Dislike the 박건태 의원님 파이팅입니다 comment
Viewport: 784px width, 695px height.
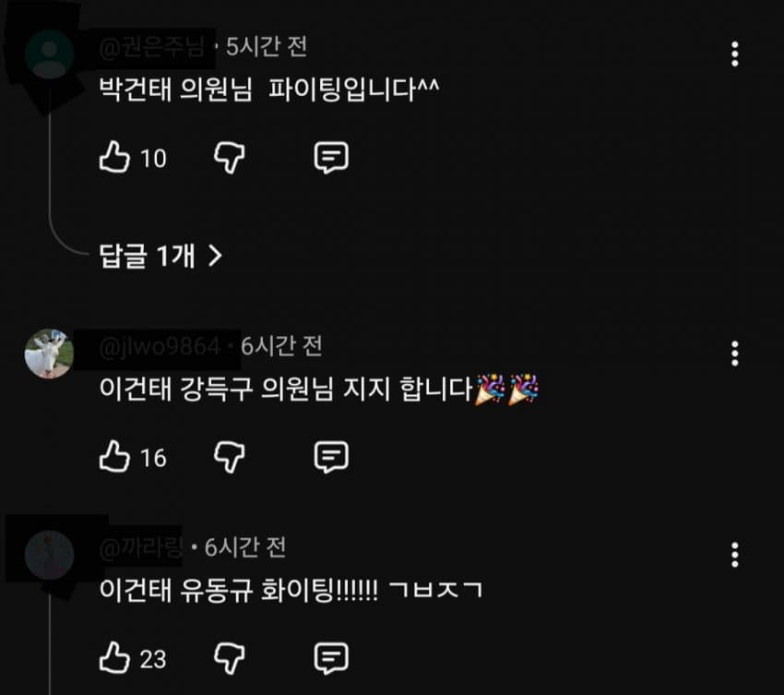coord(230,158)
